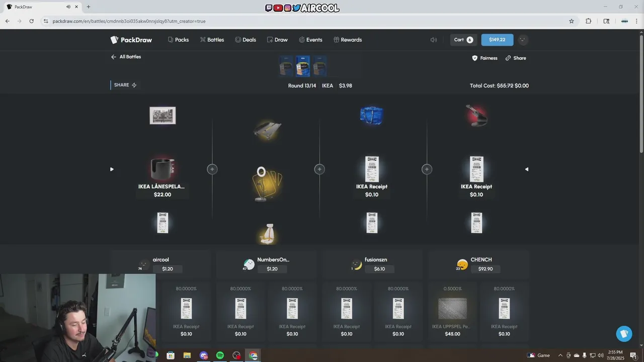Mute the PackDraw tab audio
644x362 pixels.
(x=68, y=7)
